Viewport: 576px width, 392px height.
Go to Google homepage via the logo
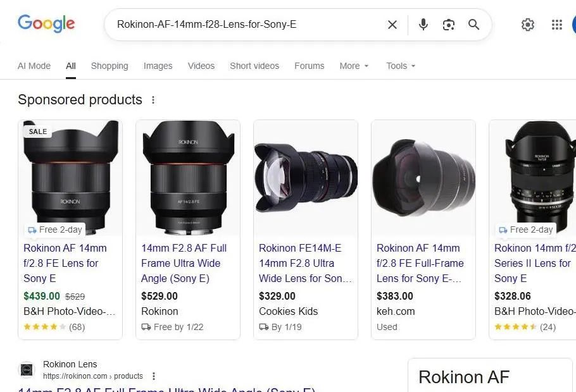tap(46, 23)
